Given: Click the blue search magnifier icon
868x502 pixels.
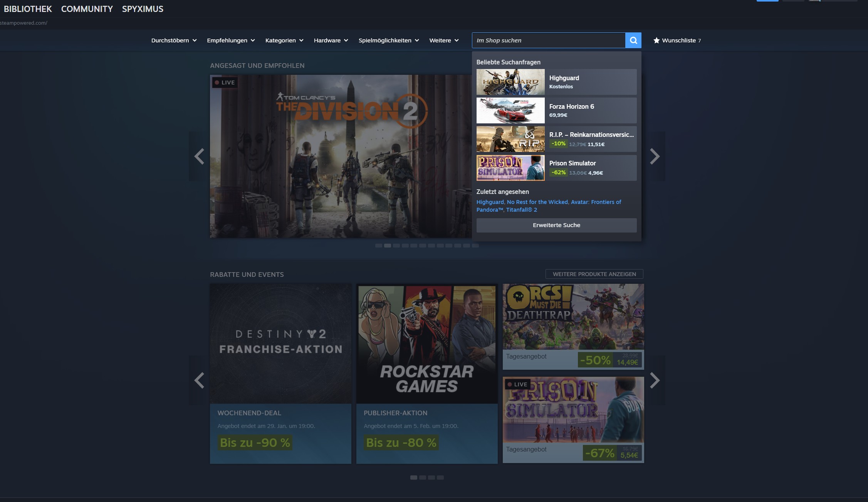Looking at the screenshot, I should click(633, 40).
